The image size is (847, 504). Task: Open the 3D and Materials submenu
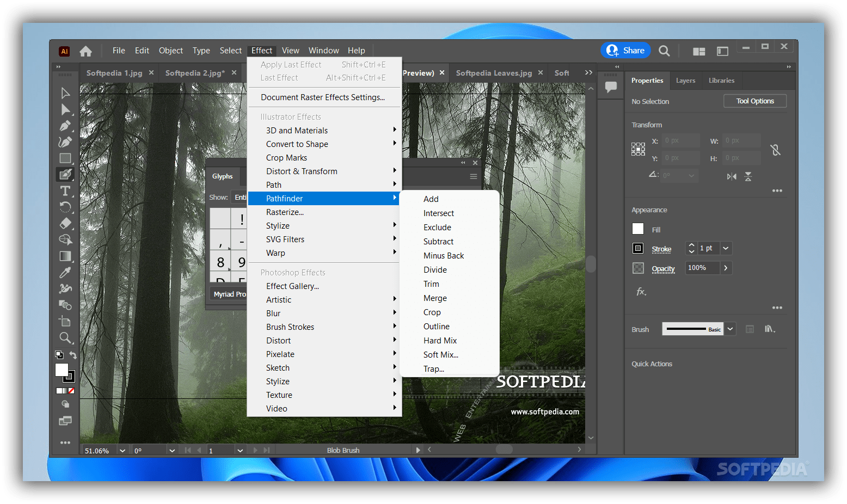pos(324,131)
